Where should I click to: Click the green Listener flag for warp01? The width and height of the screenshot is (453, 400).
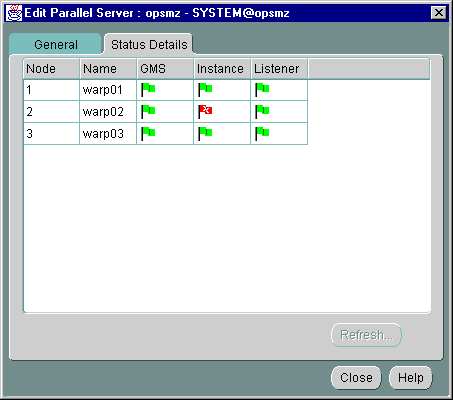pyautogui.click(x=262, y=89)
